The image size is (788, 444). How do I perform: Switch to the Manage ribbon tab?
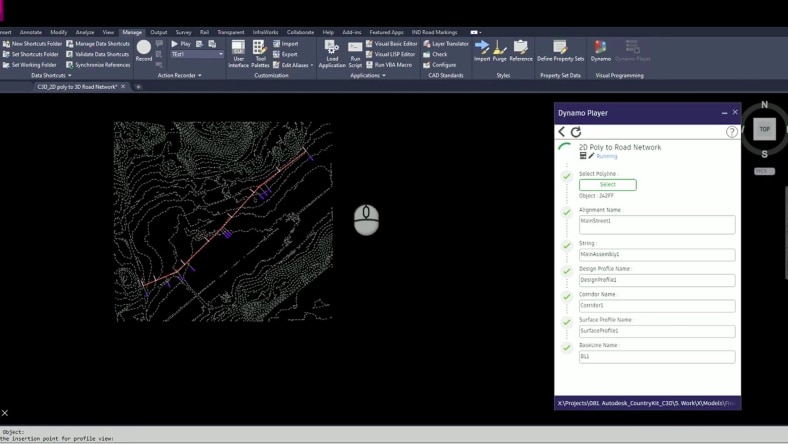click(x=132, y=32)
